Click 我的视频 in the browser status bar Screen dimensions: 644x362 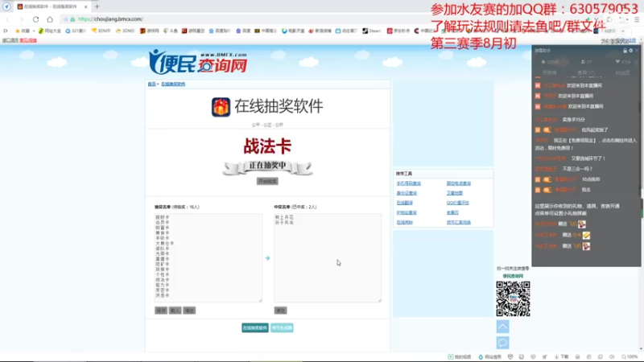460,356
